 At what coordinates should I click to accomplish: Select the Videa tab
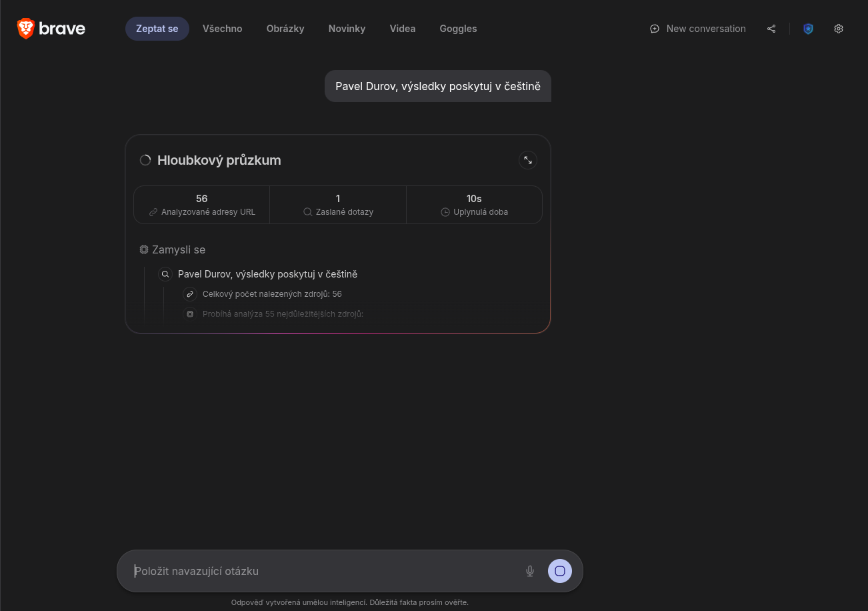point(403,29)
